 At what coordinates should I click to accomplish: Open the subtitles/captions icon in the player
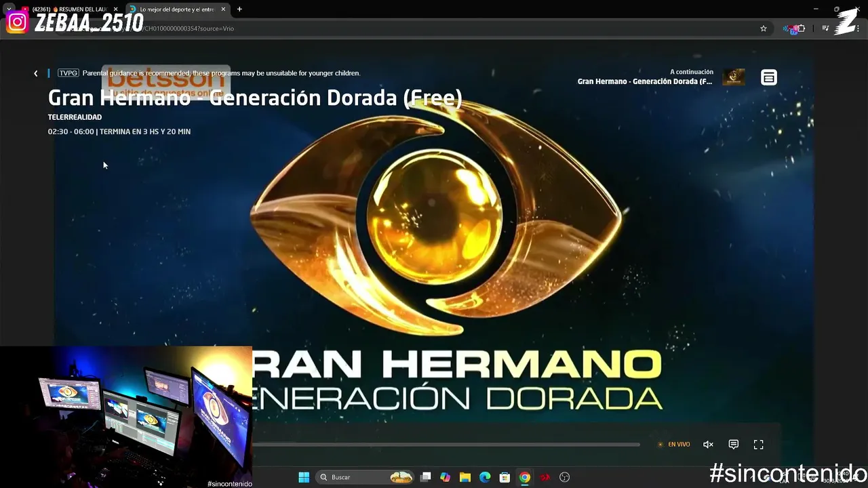click(x=733, y=445)
